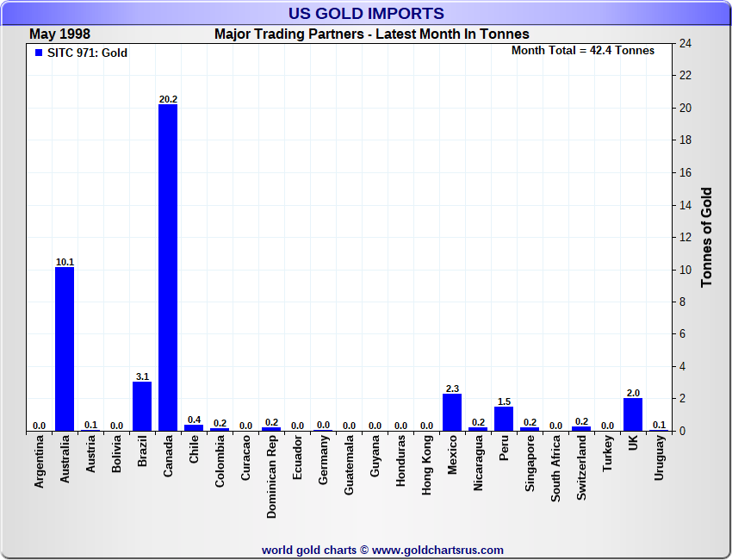Select the Brazil bar showing 3.1 tonnes
This screenshot has width=732, height=560.
(142, 406)
